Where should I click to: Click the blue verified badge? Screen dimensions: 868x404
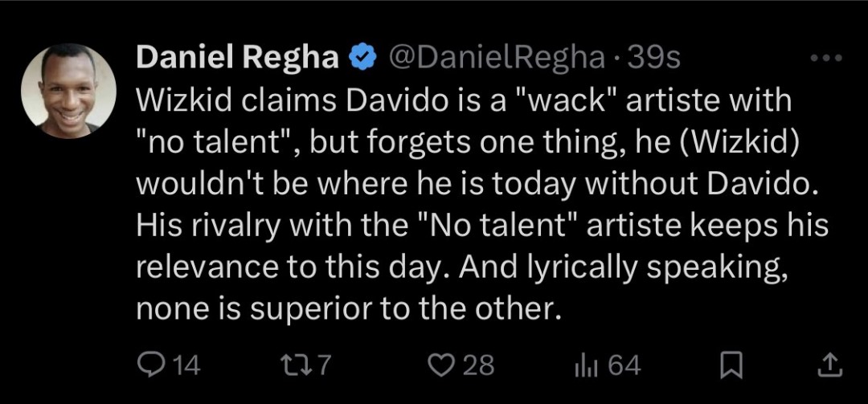click(x=361, y=58)
